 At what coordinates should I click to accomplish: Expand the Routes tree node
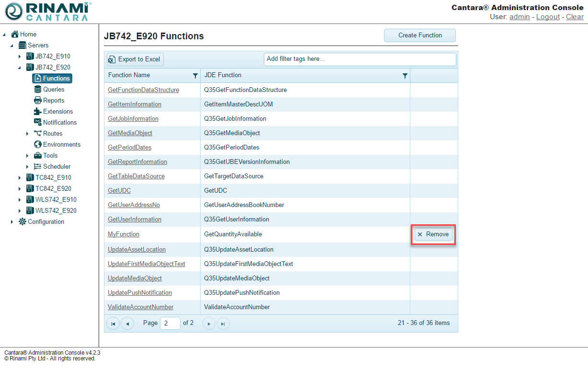[27, 134]
